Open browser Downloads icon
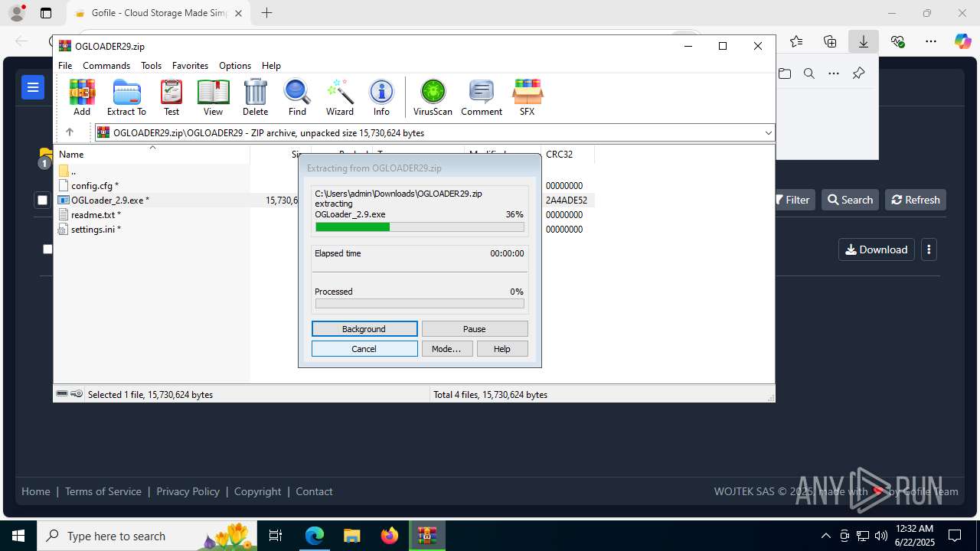This screenshot has height=551, width=980. [864, 41]
